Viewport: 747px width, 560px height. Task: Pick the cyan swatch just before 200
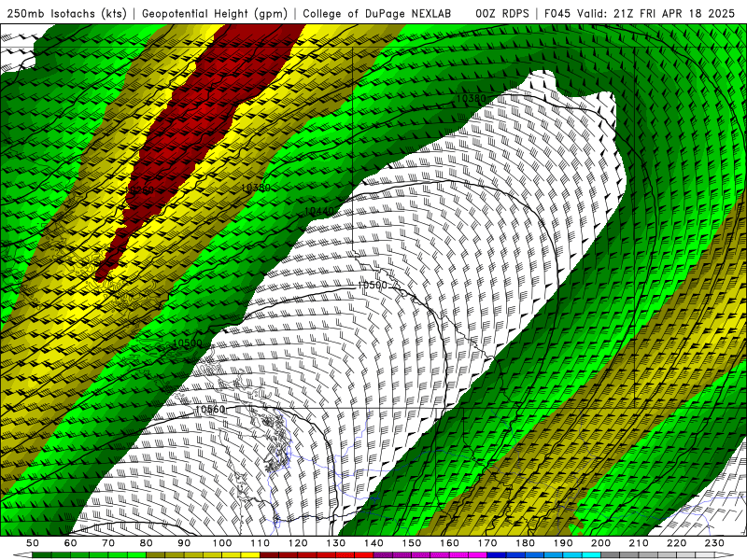(591, 555)
